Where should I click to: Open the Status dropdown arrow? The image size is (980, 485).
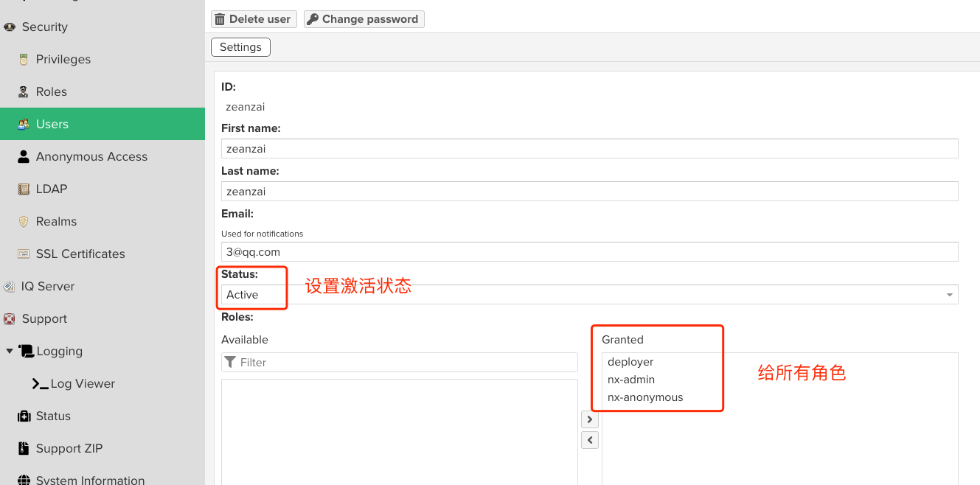point(949,295)
